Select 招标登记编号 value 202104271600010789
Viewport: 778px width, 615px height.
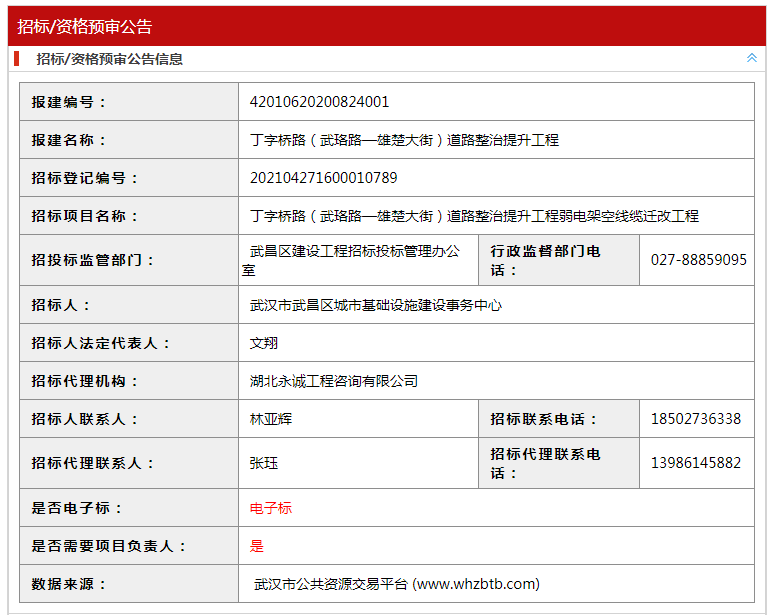point(324,178)
